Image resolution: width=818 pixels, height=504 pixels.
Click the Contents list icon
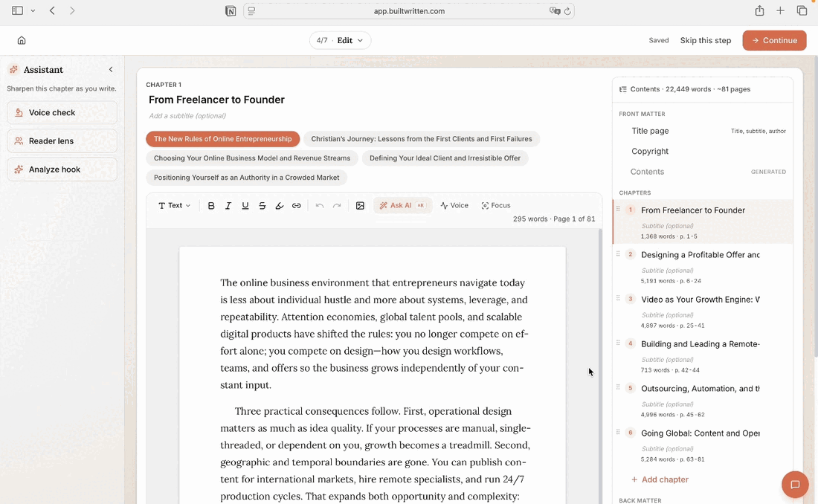[x=623, y=89]
